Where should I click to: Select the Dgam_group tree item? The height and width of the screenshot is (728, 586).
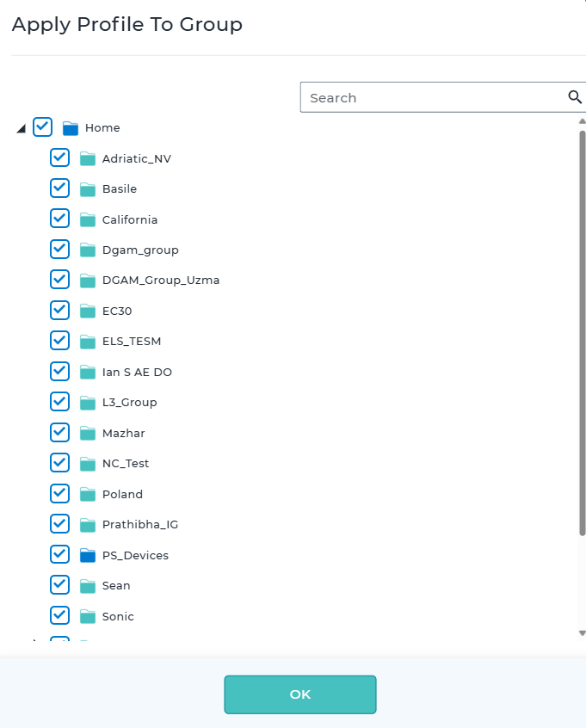tap(140, 250)
